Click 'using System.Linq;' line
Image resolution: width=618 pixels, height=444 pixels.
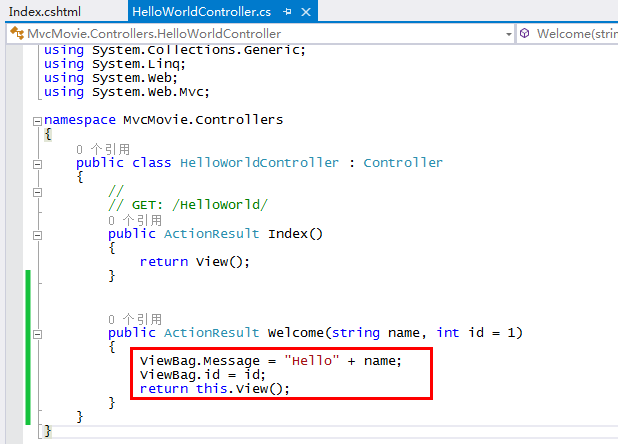point(115,64)
